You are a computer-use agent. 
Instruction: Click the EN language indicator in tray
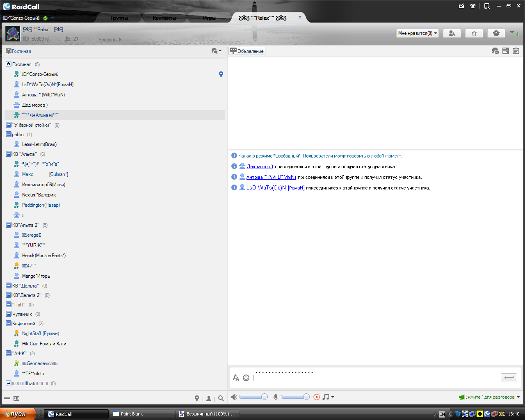tap(442, 414)
